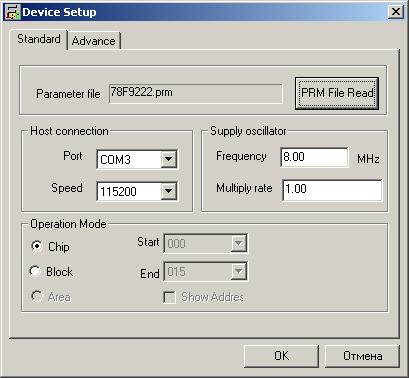Screen dimensions: 409x378
Task: Click the Device Setup title bar icon
Action: (13, 12)
